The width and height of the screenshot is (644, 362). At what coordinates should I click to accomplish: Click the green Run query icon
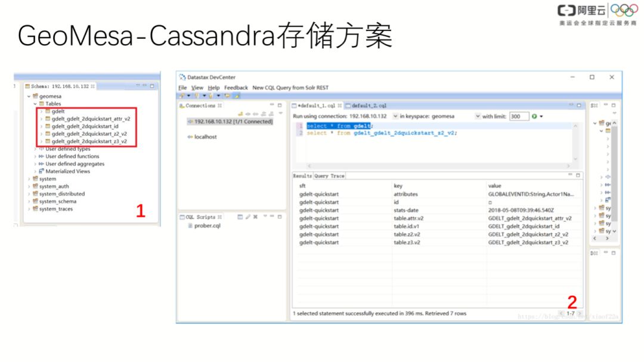(x=534, y=117)
